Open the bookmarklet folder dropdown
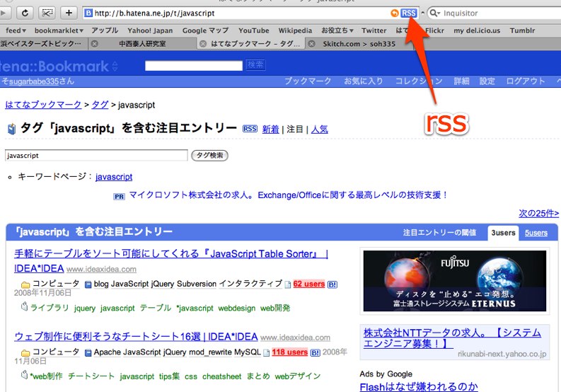The image size is (561, 392). [59, 30]
